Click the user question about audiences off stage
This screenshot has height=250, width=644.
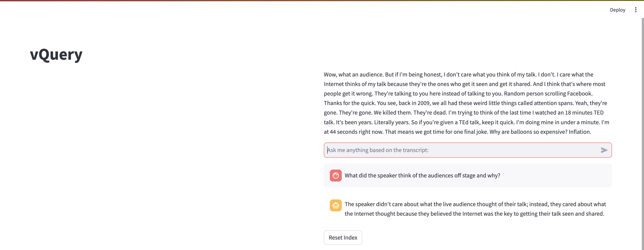point(422,175)
